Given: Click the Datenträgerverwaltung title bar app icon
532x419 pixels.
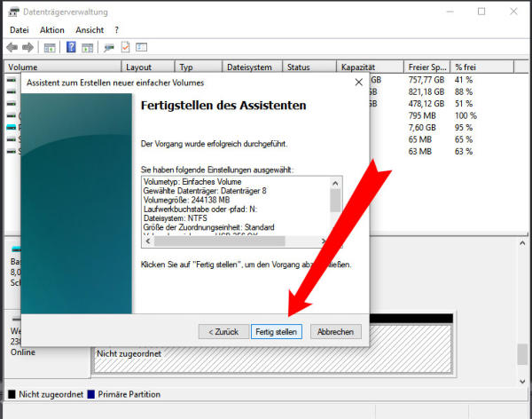Looking at the screenshot, I should (x=13, y=12).
